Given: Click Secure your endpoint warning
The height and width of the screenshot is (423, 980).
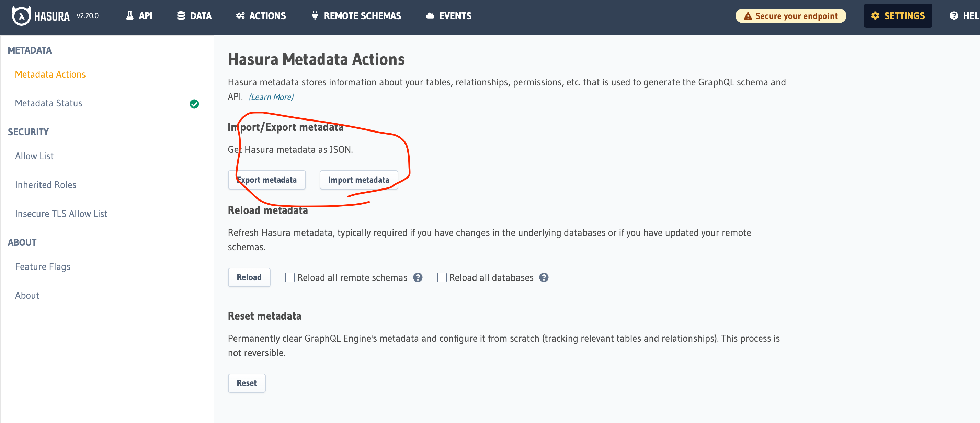Looking at the screenshot, I should (x=790, y=16).
